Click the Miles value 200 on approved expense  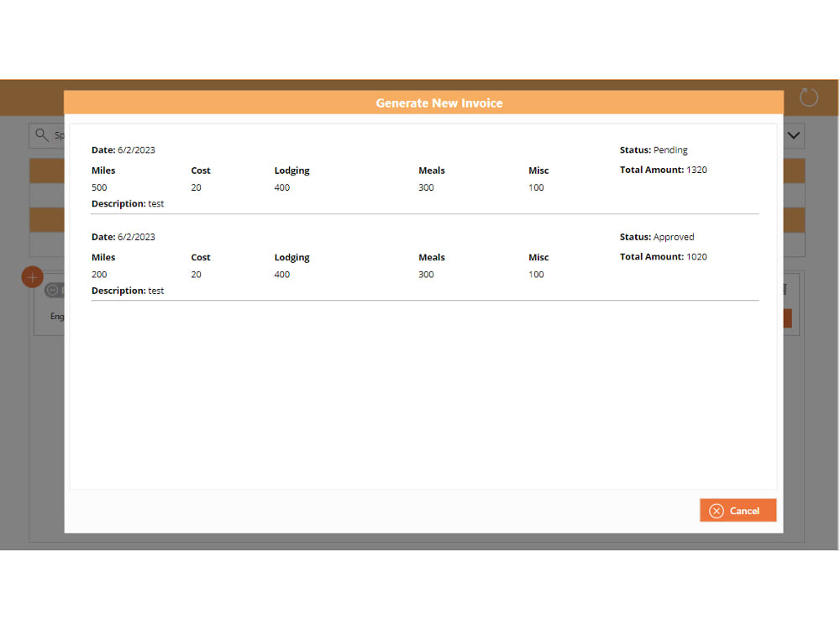click(99, 274)
